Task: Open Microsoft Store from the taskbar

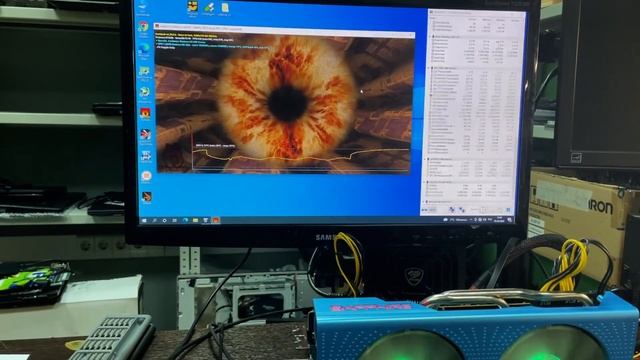Action: pos(205,220)
